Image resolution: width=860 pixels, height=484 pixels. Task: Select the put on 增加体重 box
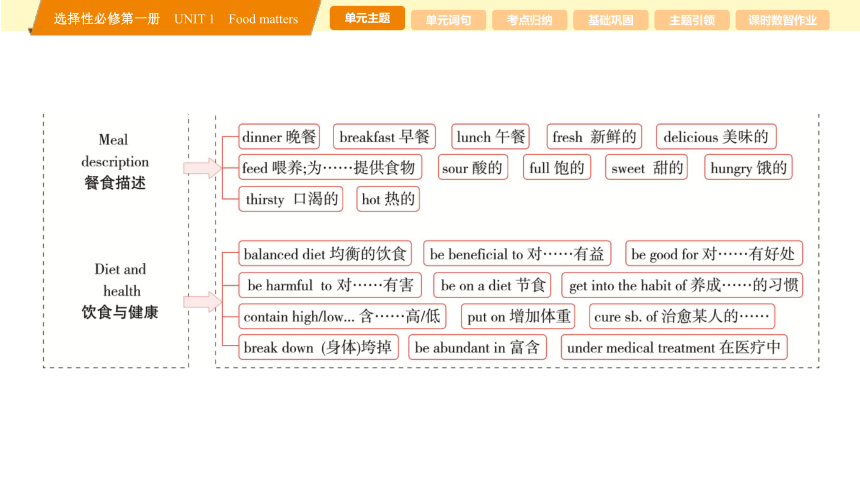518,316
